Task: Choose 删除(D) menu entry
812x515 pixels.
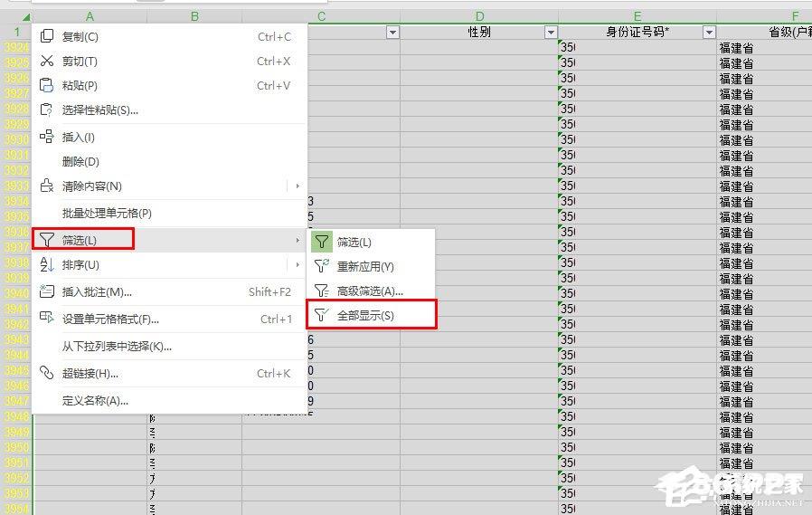Action: coord(169,161)
